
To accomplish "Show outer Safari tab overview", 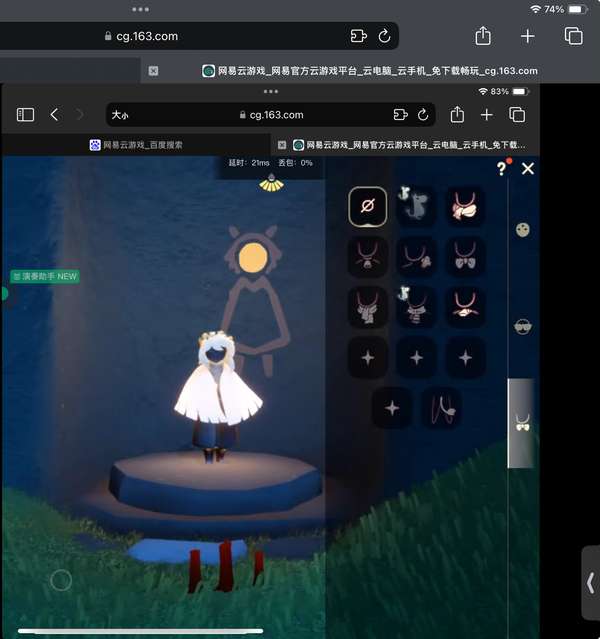I will (x=573, y=36).
